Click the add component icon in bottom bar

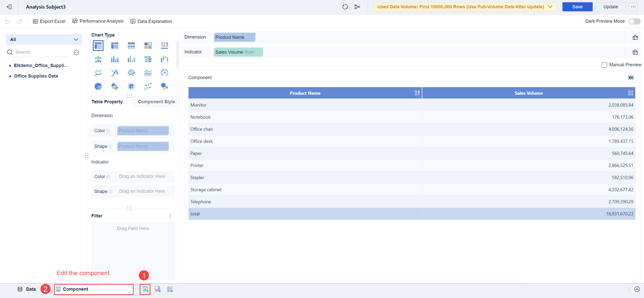145,289
